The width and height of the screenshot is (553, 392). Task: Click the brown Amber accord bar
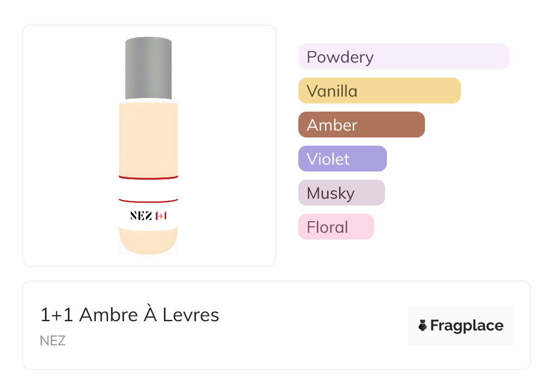tap(361, 125)
